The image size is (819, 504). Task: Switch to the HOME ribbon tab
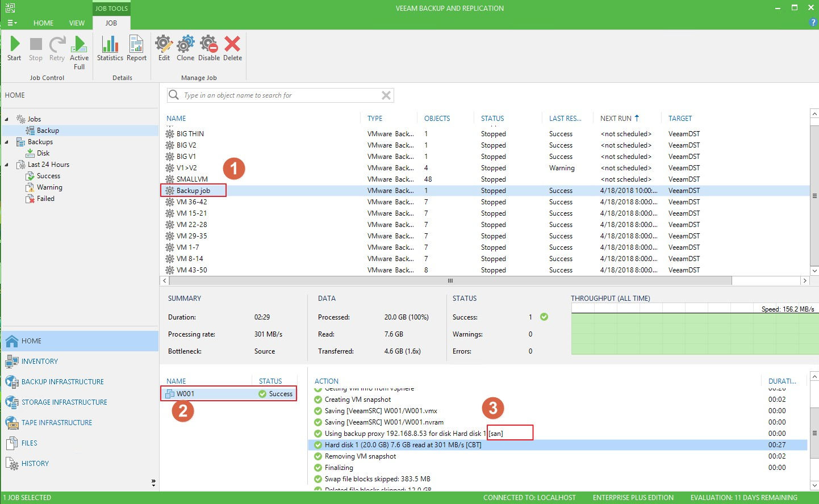43,23
